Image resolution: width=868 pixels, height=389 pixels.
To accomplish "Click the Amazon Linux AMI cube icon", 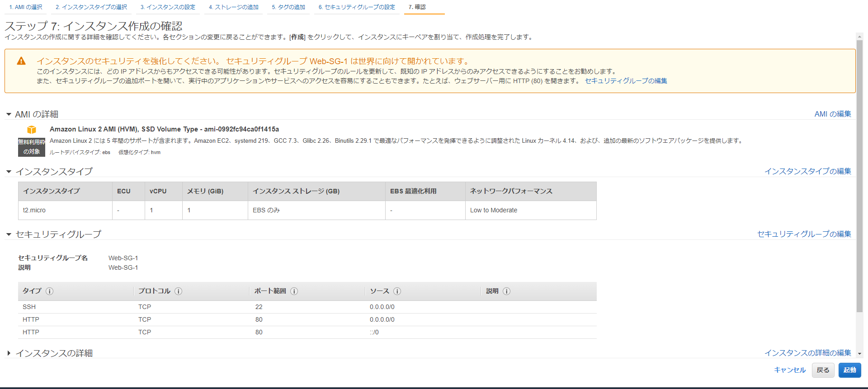I will pyautogui.click(x=32, y=130).
